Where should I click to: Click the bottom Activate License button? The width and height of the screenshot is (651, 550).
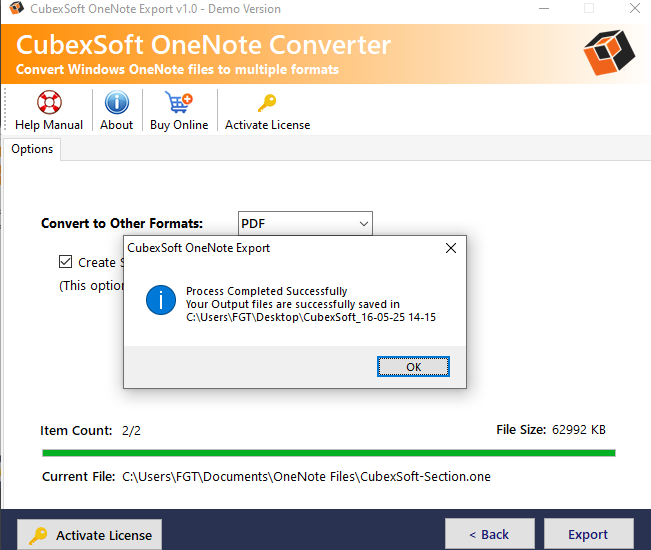coord(90,535)
